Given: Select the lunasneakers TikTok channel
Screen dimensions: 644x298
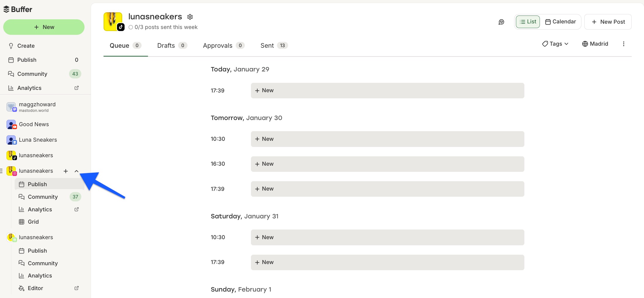Looking at the screenshot, I should pyautogui.click(x=36, y=155).
